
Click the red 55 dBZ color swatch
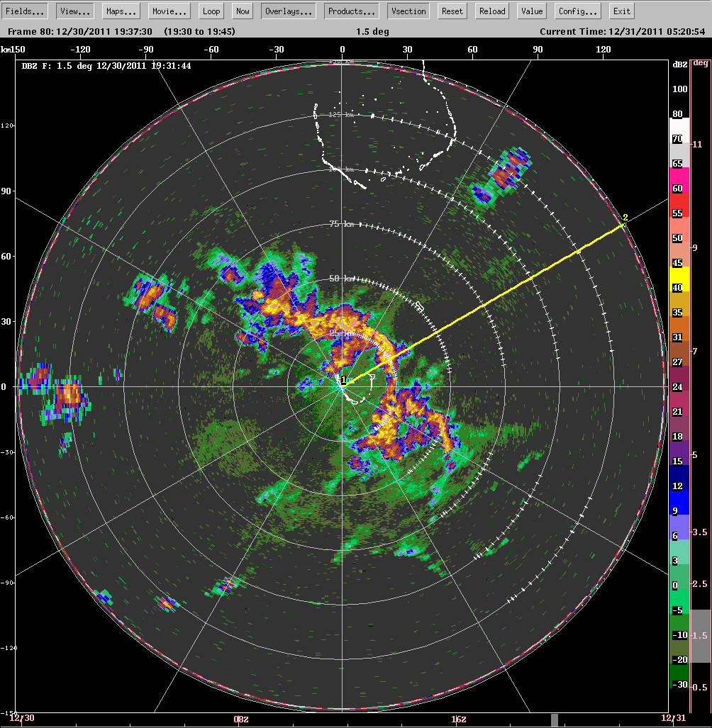click(x=679, y=204)
